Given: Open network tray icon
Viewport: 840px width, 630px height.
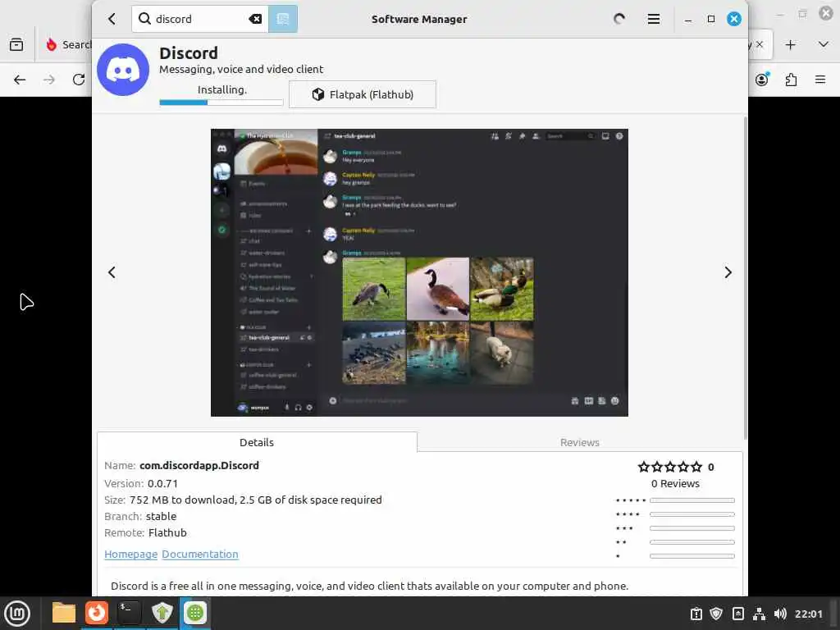Looking at the screenshot, I should pyautogui.click(x=759, y=614).
